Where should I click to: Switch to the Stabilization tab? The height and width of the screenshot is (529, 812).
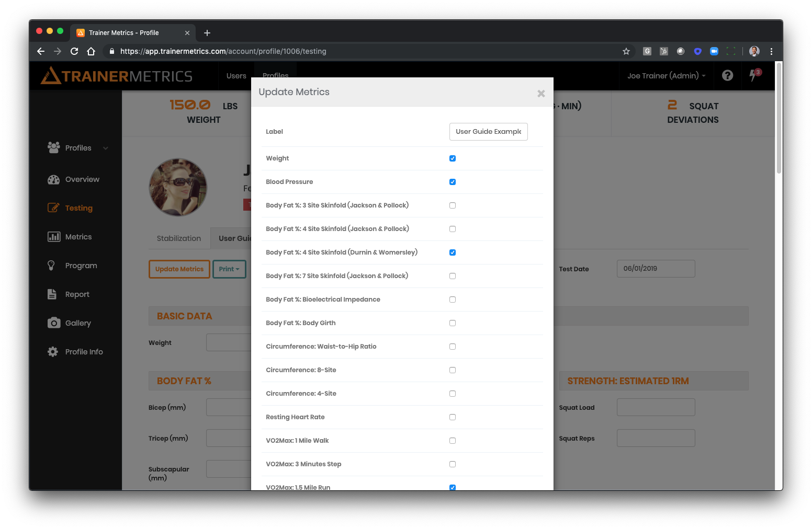coord(179,238)
